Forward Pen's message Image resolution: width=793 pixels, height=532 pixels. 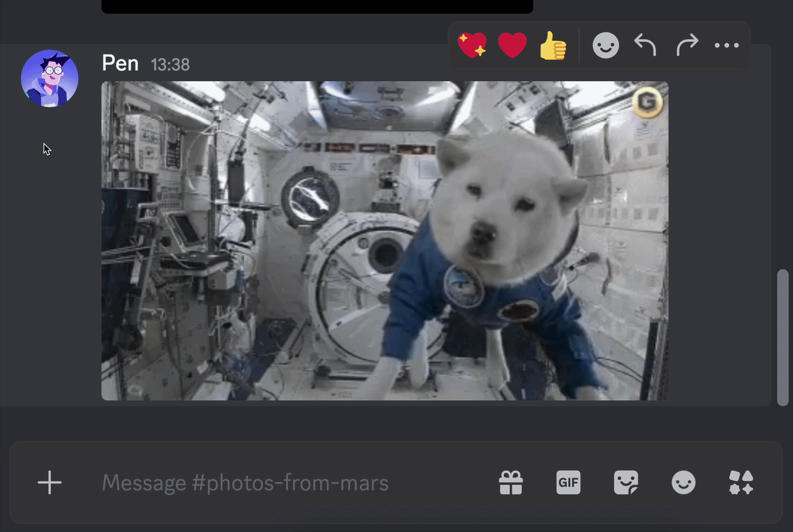[x=687, y=45]
